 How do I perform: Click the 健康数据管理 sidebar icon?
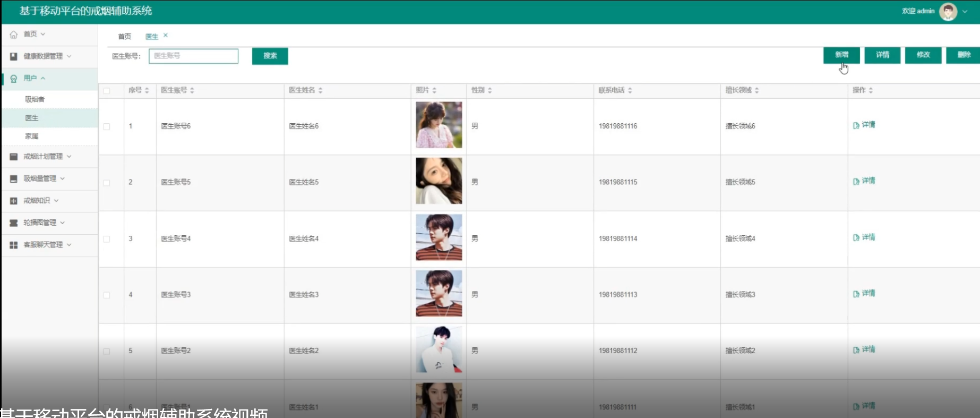coord(14,56)
